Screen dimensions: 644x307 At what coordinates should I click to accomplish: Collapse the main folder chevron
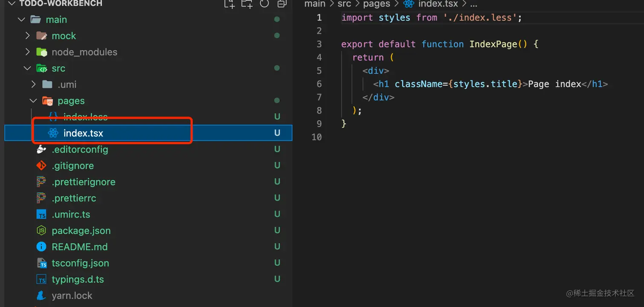pyautogui.click(x=21, y=20)
